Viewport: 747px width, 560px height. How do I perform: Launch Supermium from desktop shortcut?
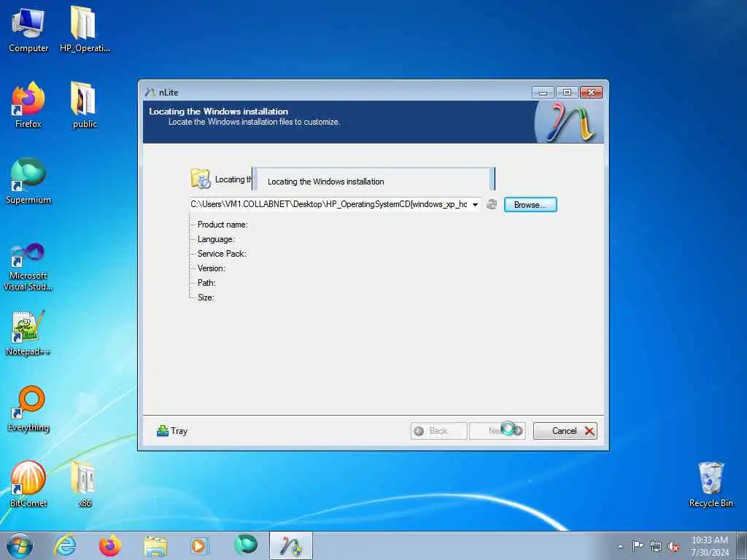pyautogui.click(x=28, y=181)
